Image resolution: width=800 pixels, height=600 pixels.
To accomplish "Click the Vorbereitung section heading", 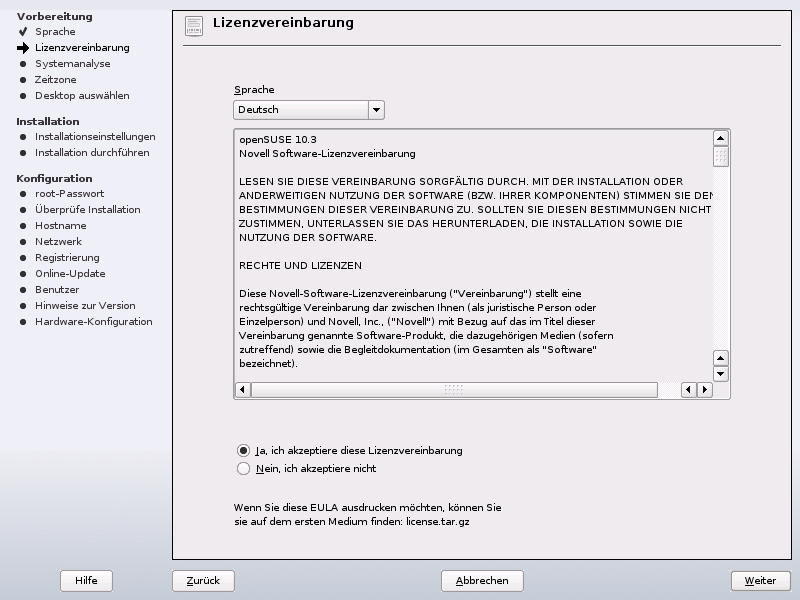I will point(55,17).
